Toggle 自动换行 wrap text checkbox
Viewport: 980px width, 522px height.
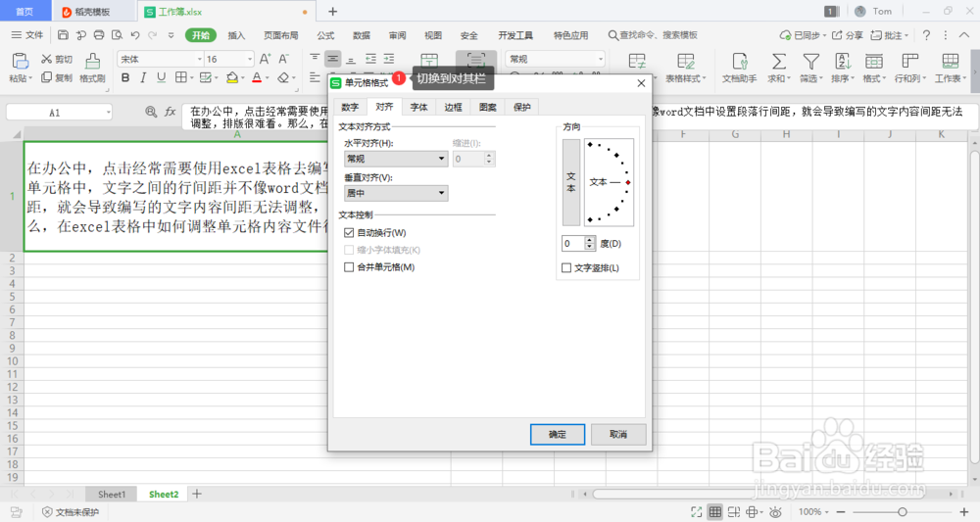349,232
